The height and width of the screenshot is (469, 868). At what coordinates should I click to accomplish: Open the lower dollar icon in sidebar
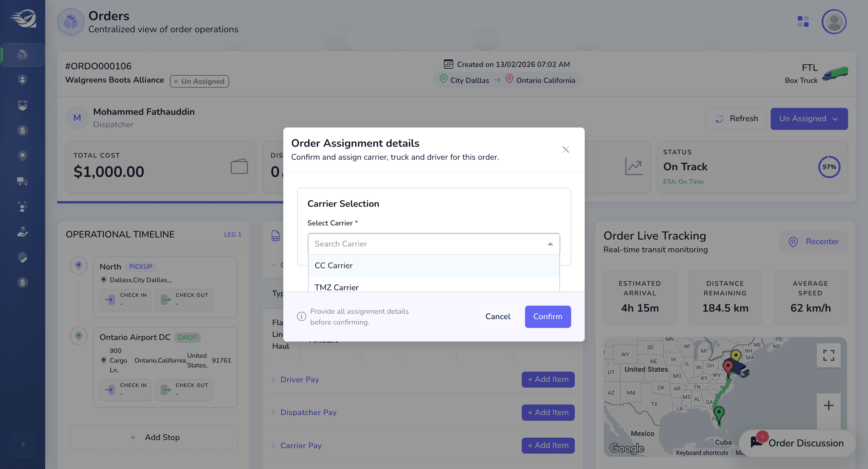(22, 282)
